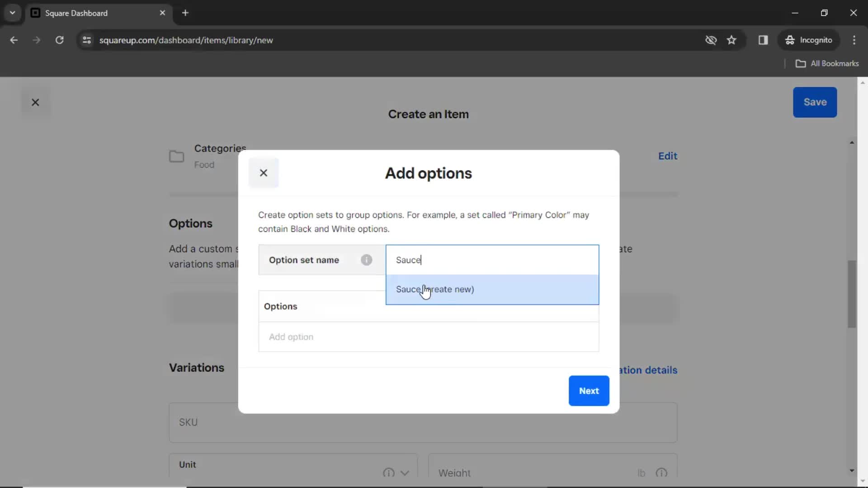This screenshot has height=488, width=868.
Task: Click the address bar URL
Action: coord(186,40)
